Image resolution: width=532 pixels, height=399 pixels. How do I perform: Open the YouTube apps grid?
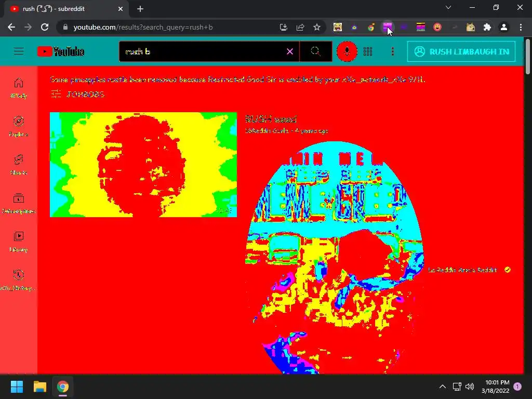pyautogui.click(x=368, y=51)
